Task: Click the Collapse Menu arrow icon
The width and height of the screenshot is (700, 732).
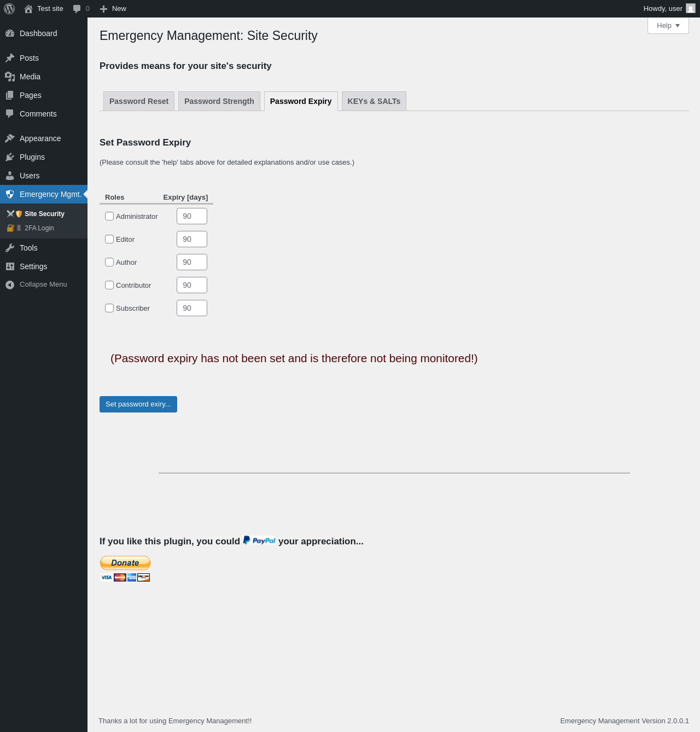Action: point(10,284)
